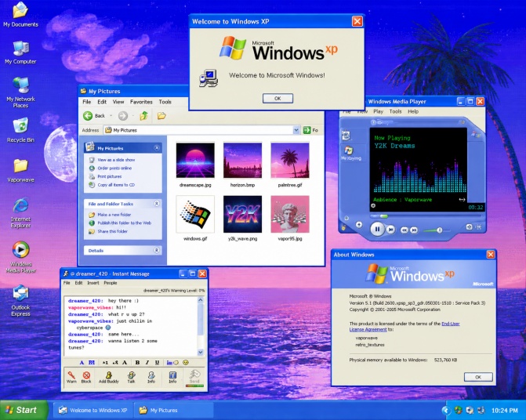Open the Address bar dropdown in My Pictures
The height and width of the screenshot is (420, 526).
coord(296,130)
